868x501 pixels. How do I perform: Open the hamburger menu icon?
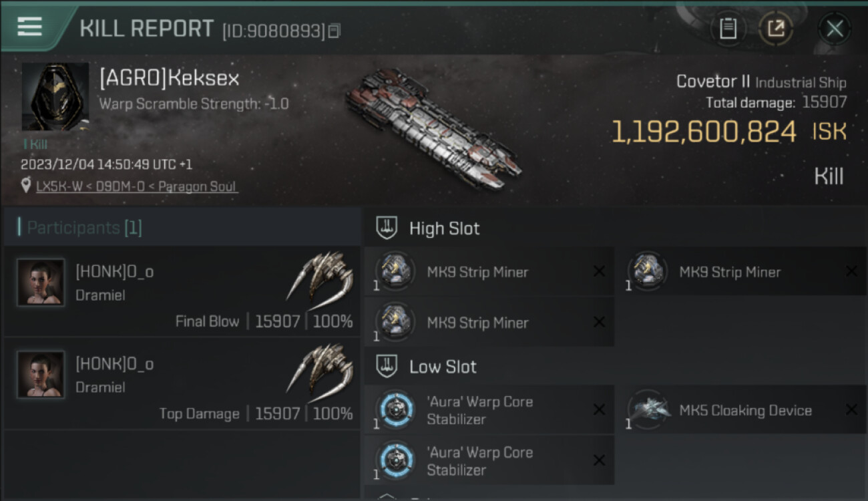pyautogui.click(x=29, y=27)
